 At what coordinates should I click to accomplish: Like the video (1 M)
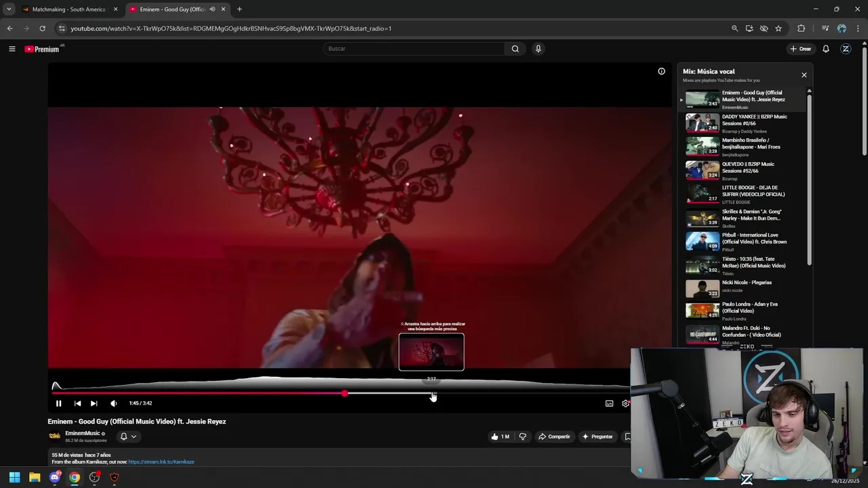[x=500, y=436]
